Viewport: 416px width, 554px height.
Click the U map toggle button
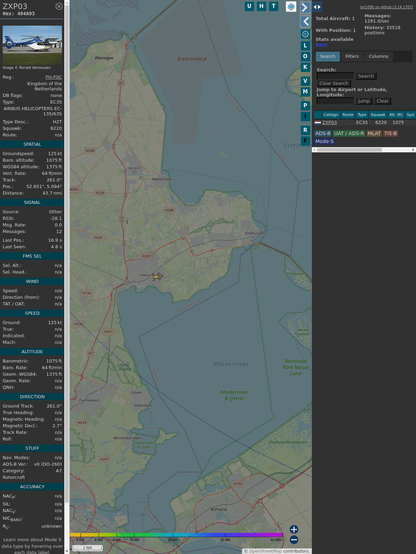(x=249, y=6)
